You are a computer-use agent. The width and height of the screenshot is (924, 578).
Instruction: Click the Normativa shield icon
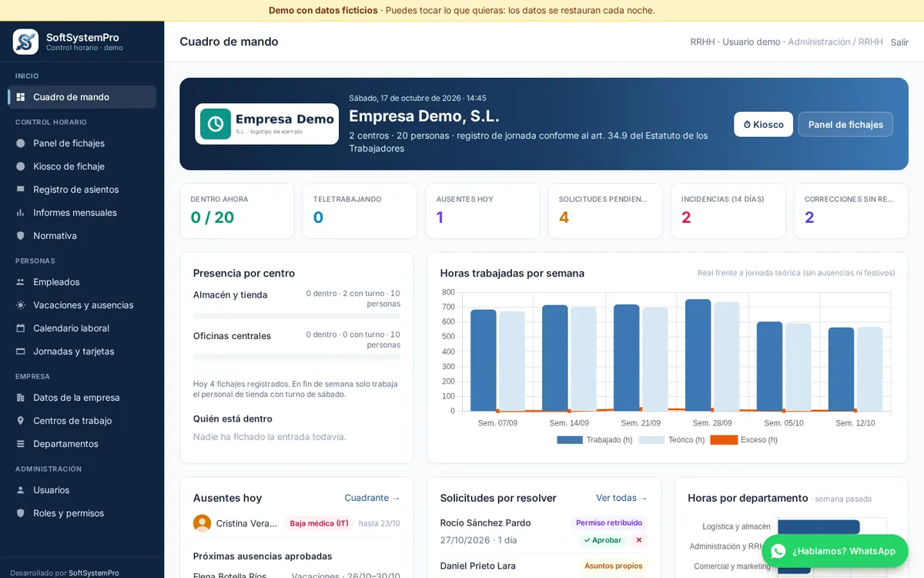point(21,236)
